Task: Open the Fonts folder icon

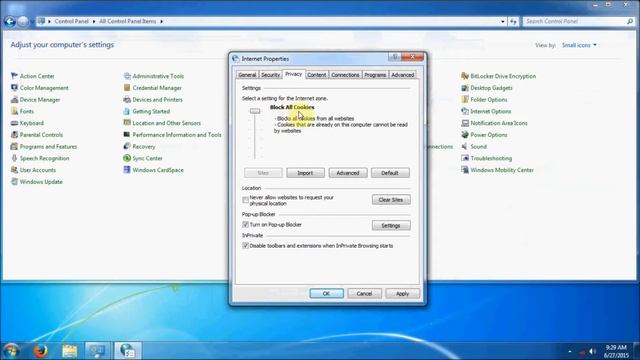Action: (x=14, y=111)
